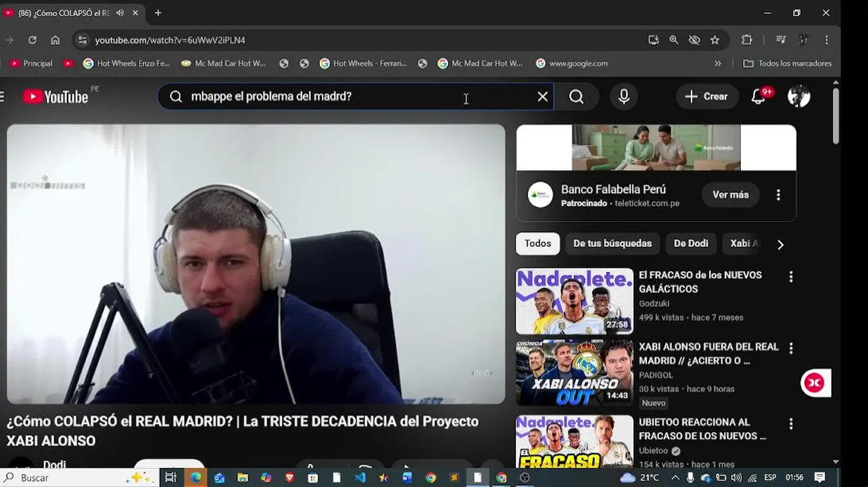The width and height of the screenshot is (868, 487).
Task: Open Hot Wheels Enzo Fe... bookmark
Action: 126,64
